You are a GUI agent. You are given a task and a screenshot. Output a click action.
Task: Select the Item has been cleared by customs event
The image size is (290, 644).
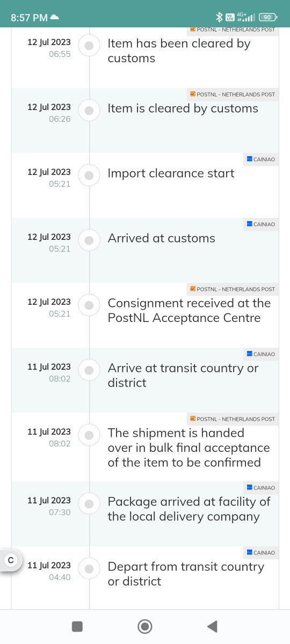point(145,55)
